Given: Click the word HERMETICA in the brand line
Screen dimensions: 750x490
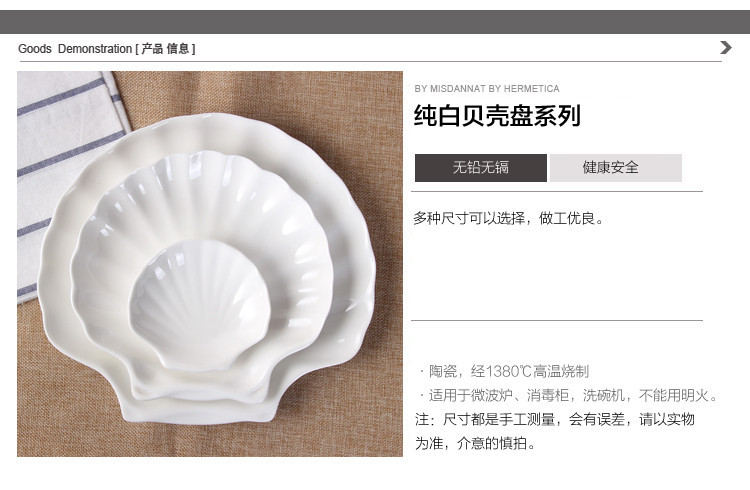Looking at the screenshot, I should [531, 89].
